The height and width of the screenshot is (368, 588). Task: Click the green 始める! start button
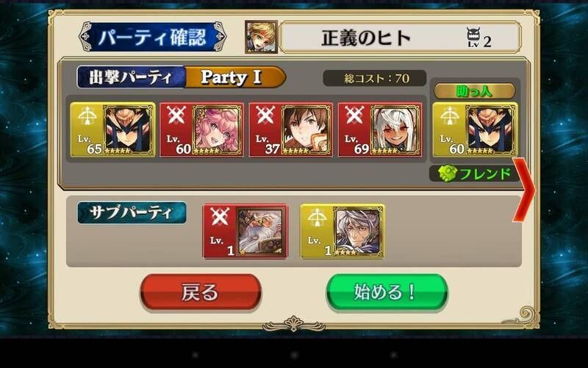coord(387,292)
